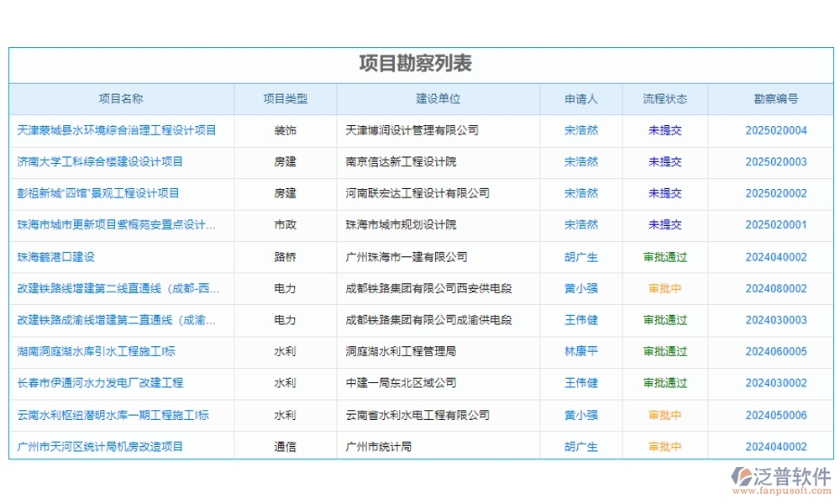Select the 未提交 status on first row

click(x=664, y=130)
